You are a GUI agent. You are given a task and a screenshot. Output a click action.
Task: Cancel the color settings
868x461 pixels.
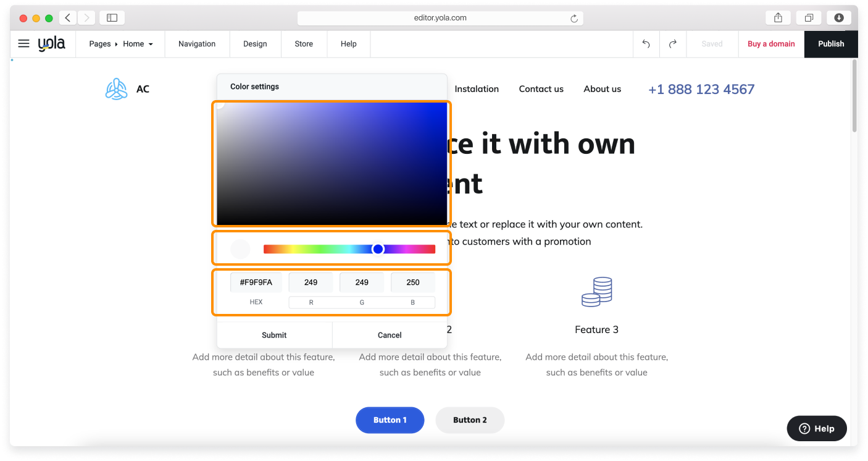point(389,334)
